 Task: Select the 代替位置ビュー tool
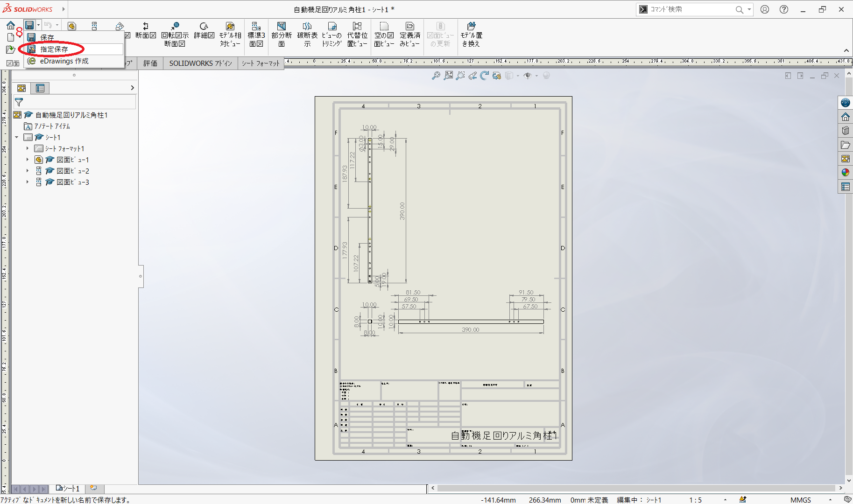point(357,35)
